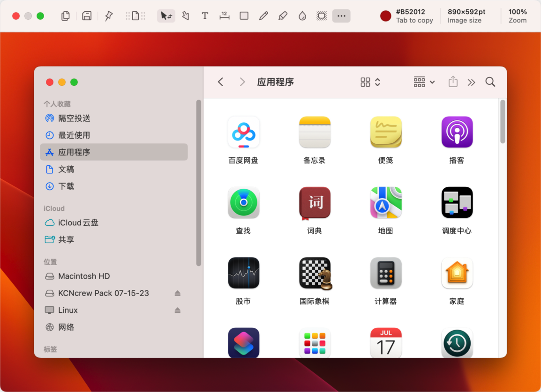
Task: Select the Time Machine app icon
Action: (457, 343)
